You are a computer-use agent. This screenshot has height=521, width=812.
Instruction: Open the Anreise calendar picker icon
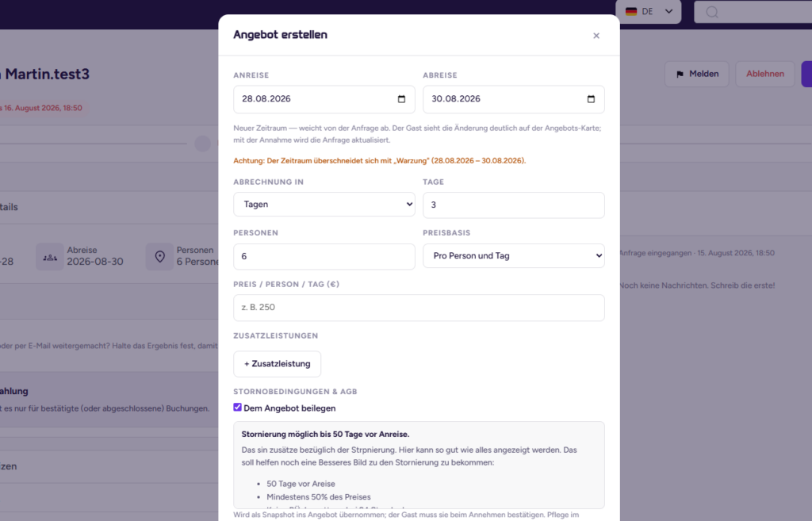[401, 99]
